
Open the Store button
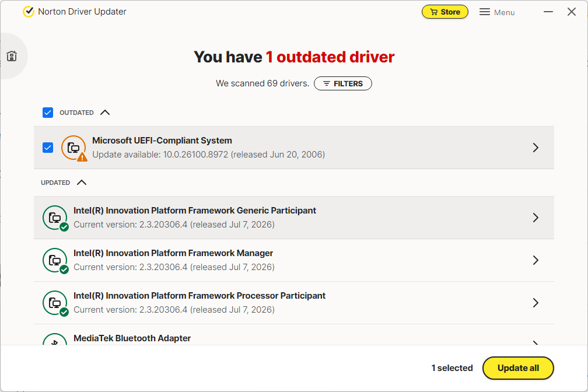point(444,12)
